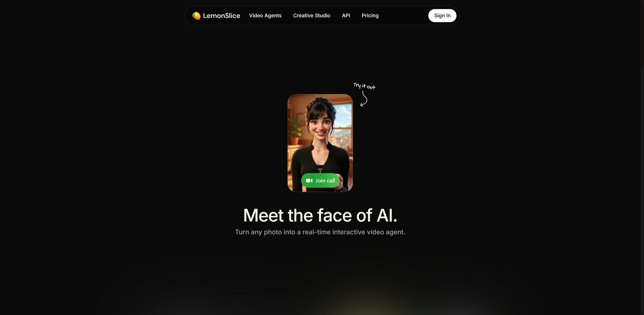Click the Meet the face of AI headline
Image resolution: width=644 pixels, height=315 pixels.
coord(320,215)
